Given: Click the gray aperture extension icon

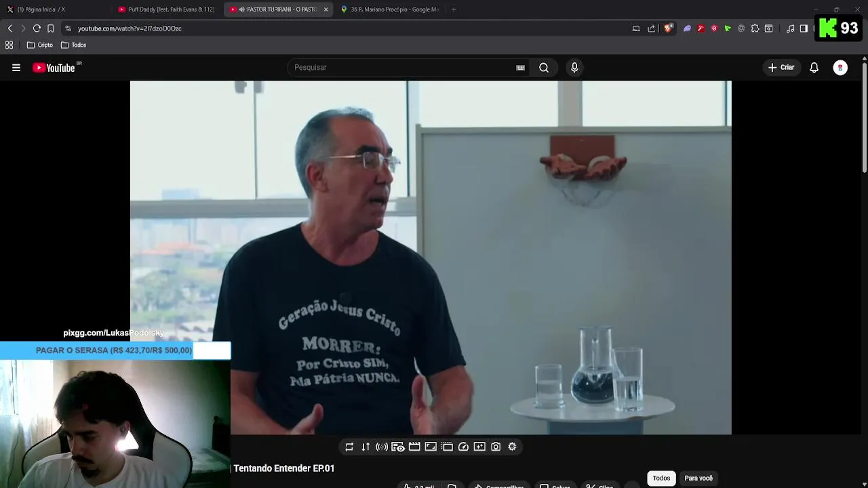Looking at the screenshot, I should [x=741, y=28].
